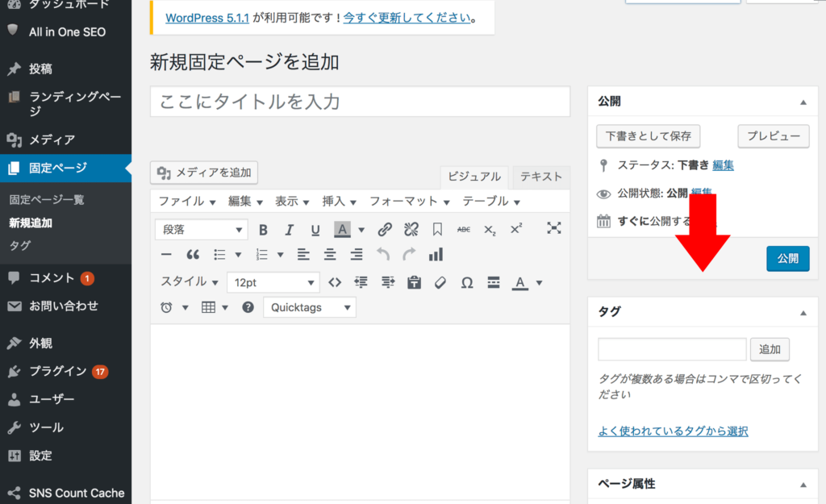Increase indent
Image resolution: width=826 pixels, height=504 pixels.
[x=388, y=282]
